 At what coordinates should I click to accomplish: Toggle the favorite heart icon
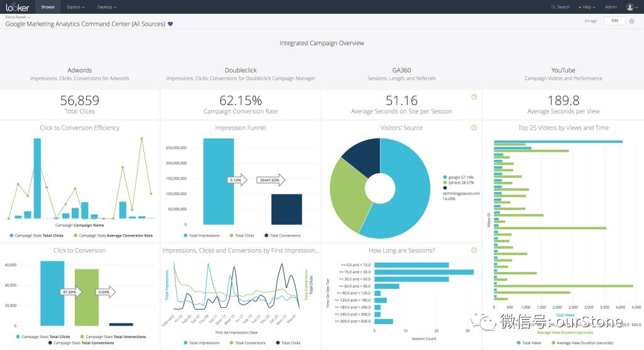click(170, 24)
